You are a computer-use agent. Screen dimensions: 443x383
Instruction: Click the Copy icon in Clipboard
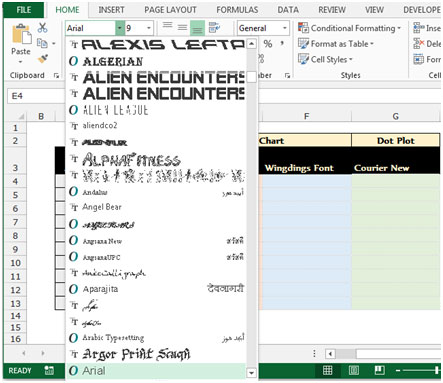point(42,43)
